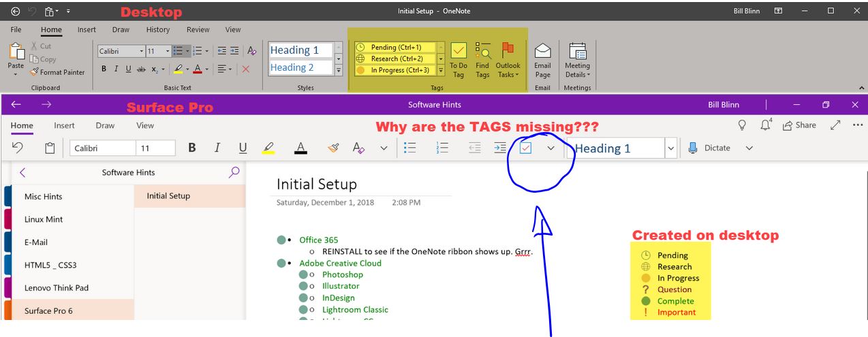Click the back arrow in desktop OneNote title bar
This screenshot has height=337, width=868.
pos(16,11)
